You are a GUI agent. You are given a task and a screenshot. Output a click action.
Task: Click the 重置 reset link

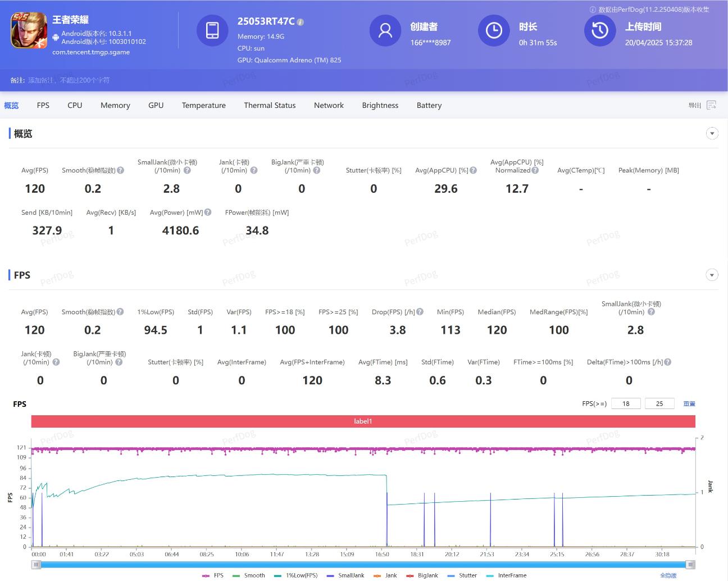689,403
